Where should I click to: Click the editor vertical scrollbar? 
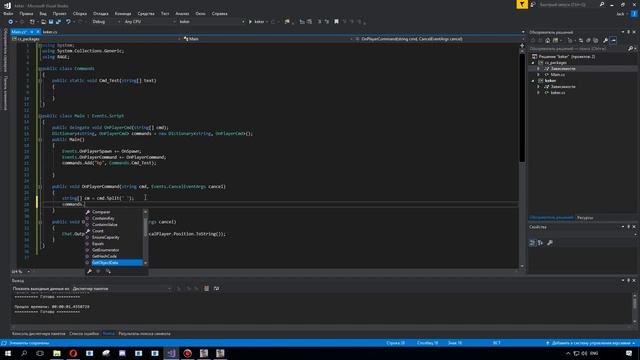coord(522,157)
